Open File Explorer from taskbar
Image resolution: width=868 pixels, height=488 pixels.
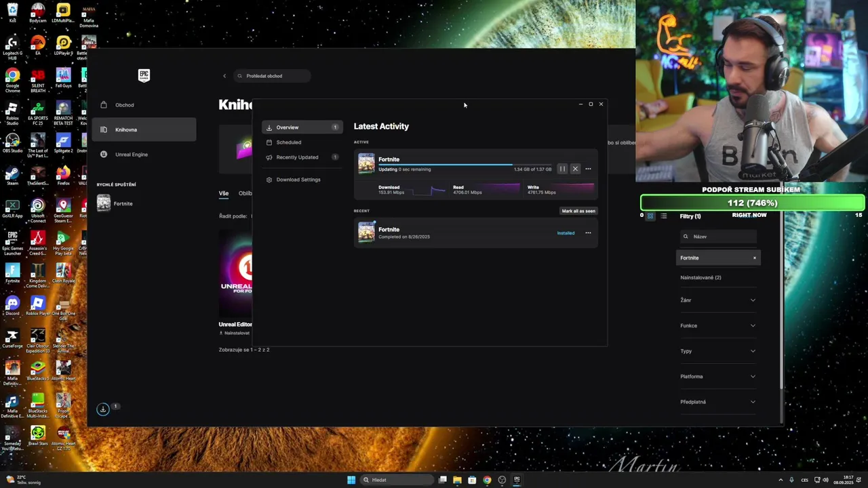click(457, 480)
